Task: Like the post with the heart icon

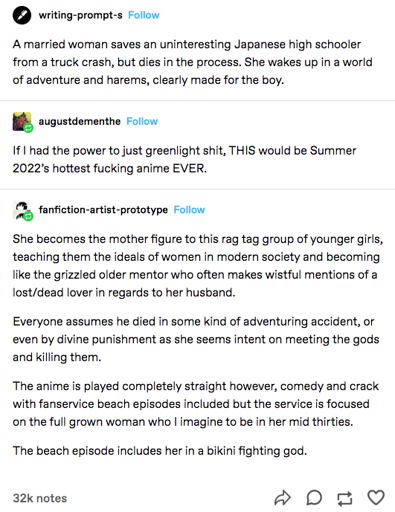Action: (376, 498)
